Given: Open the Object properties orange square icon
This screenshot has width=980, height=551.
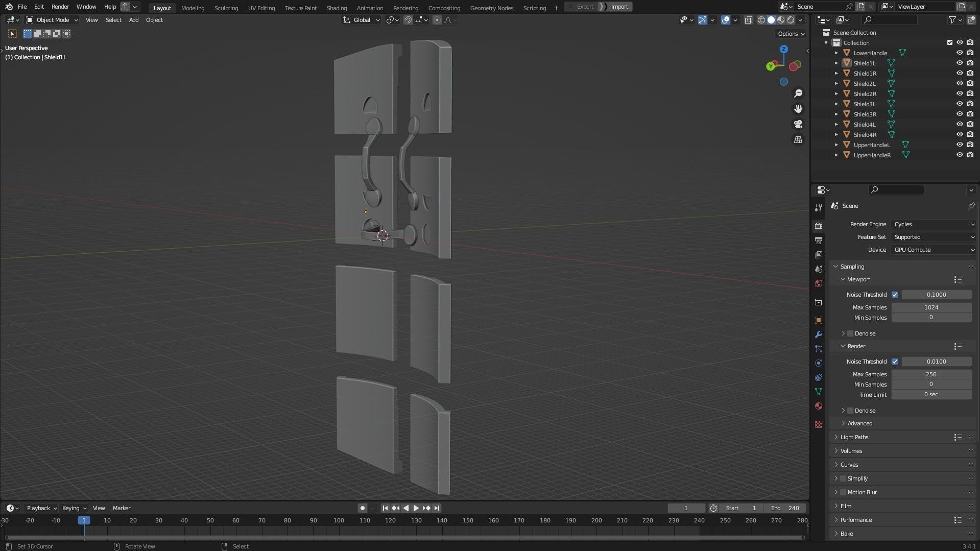Looking at the screenshot, I should (x=819, y=320).
